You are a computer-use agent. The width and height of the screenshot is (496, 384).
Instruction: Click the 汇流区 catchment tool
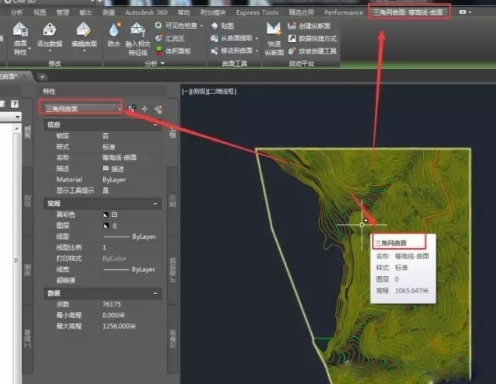pyautogui.click(x=170, y=39)
